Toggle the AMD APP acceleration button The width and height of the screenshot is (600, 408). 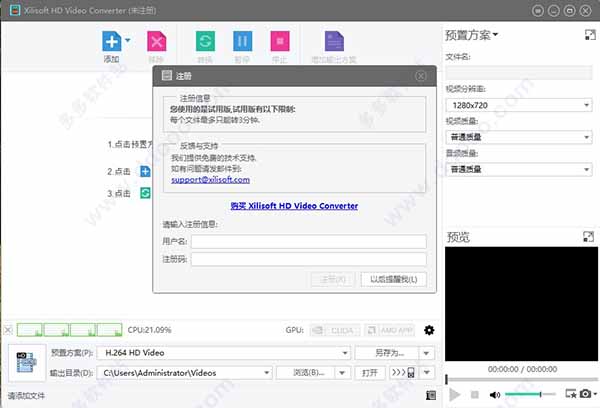tap(390, 330)
